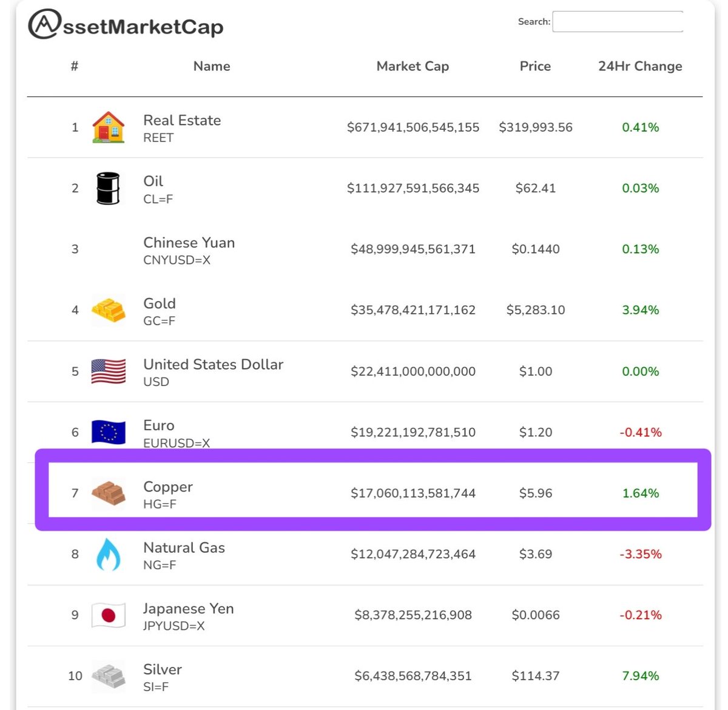Click the Real Estate house icon

(108, 127)
